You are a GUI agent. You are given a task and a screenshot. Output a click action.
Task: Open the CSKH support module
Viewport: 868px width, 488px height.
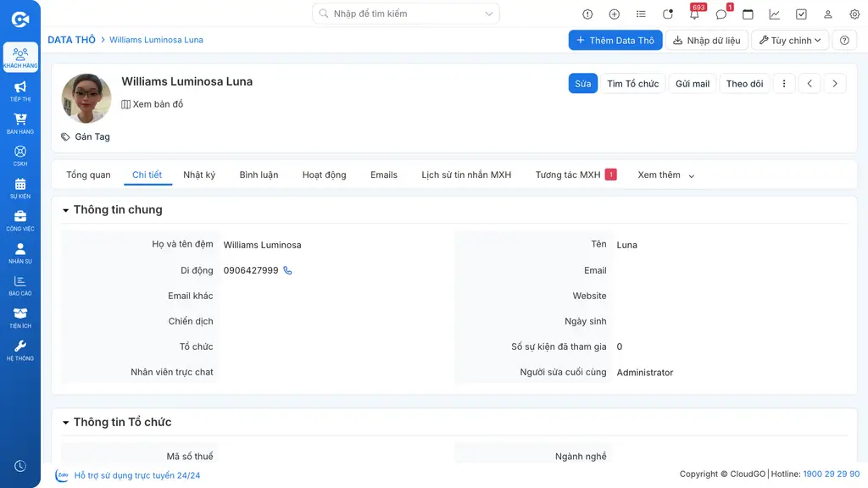tap(20, 156)
